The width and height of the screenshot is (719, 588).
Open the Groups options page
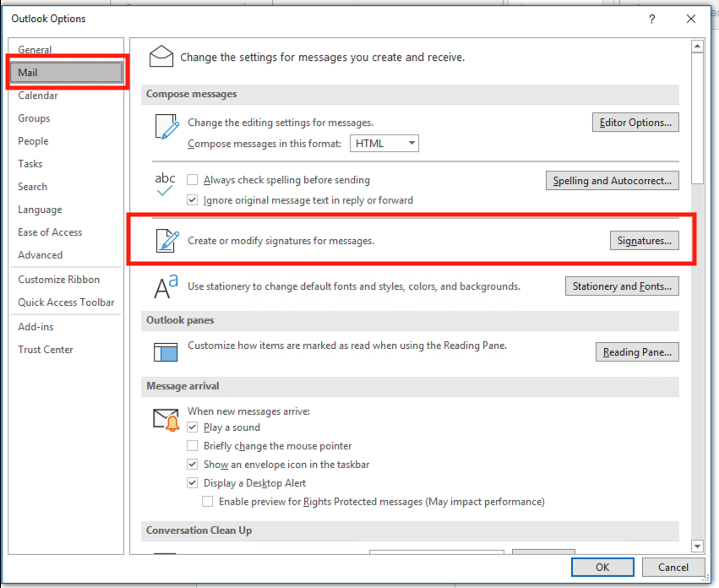tap(66, 118)
